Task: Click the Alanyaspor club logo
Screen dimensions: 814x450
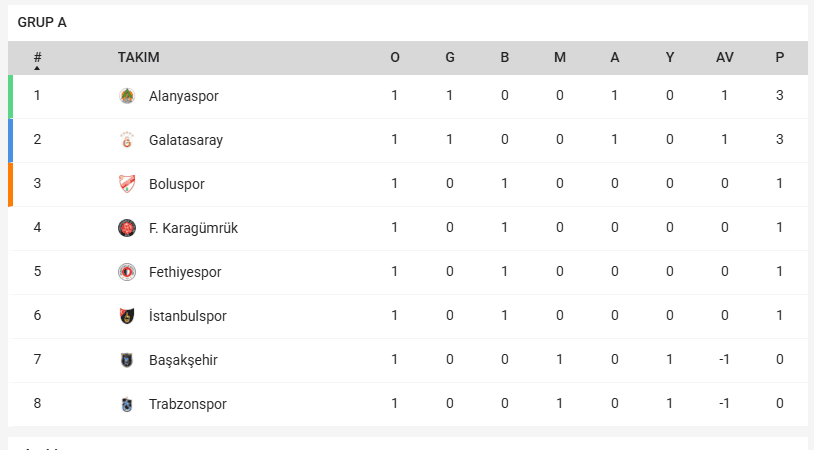Action: click(x=127, y=96)
